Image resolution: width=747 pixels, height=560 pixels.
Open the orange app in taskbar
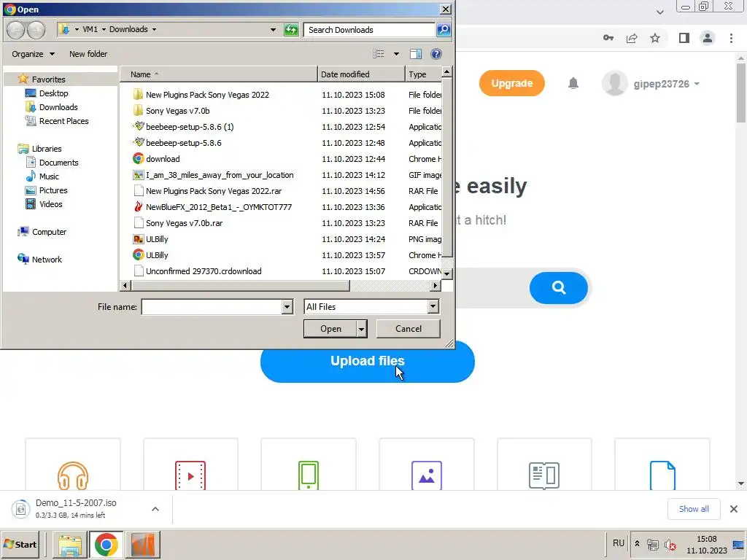pos(143,544)
